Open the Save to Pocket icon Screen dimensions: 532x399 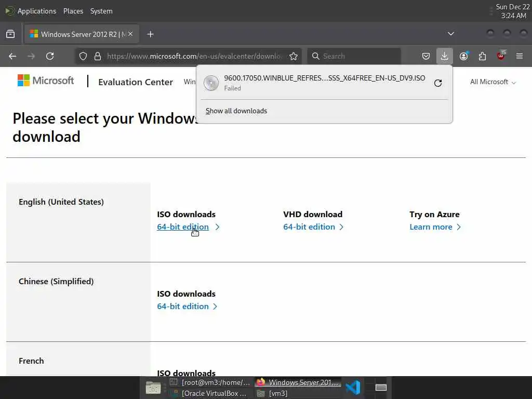[426, 56]
